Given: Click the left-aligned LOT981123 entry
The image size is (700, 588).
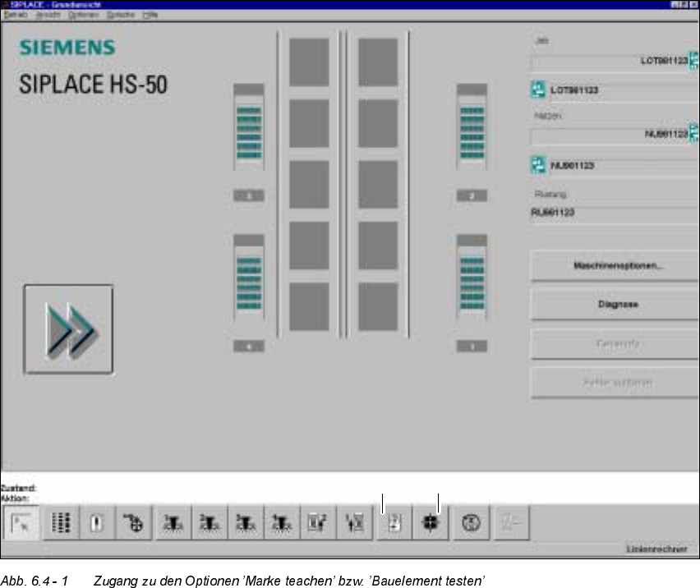Looking at the screenshot, I should point(574,90).
